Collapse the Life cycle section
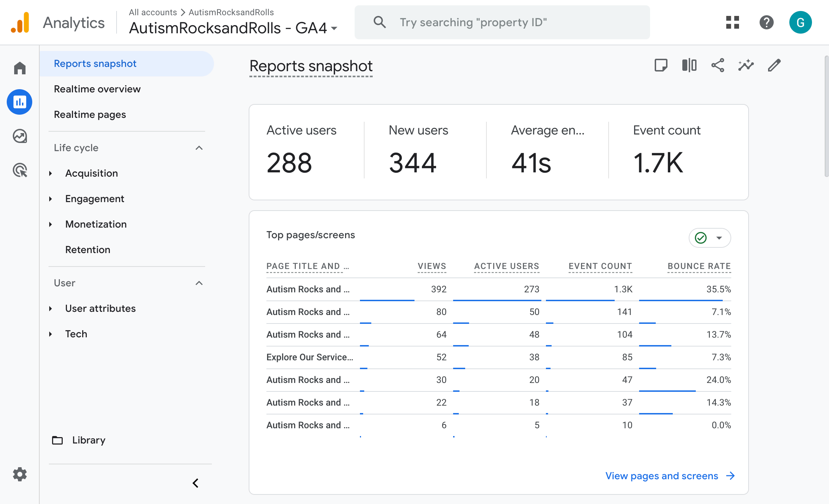The height and width of the screenshot is (504, 829). tap(199, 148)
